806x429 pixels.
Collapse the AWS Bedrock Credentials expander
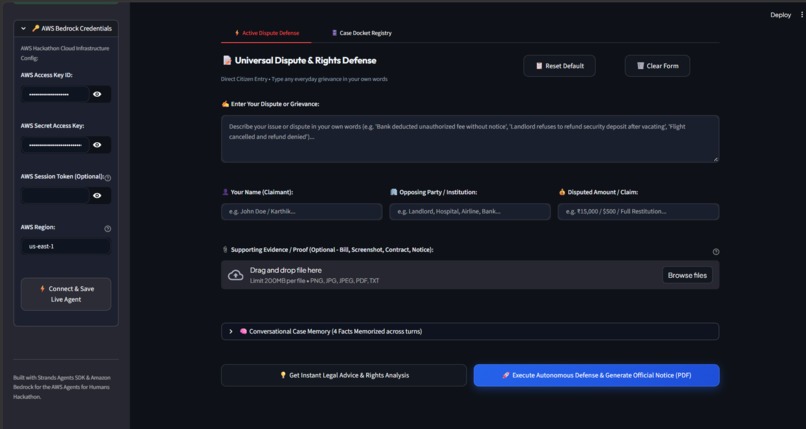(66, 29)
